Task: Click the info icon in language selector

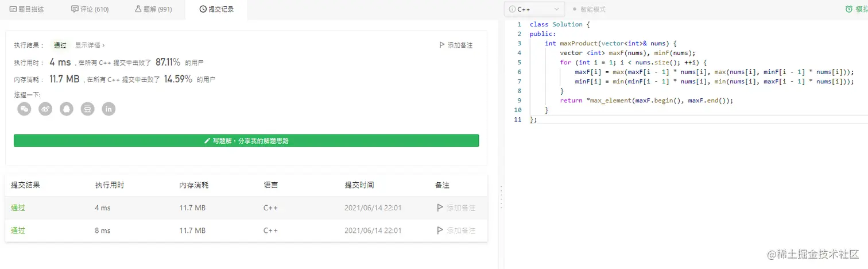Action: pos(512,9)
